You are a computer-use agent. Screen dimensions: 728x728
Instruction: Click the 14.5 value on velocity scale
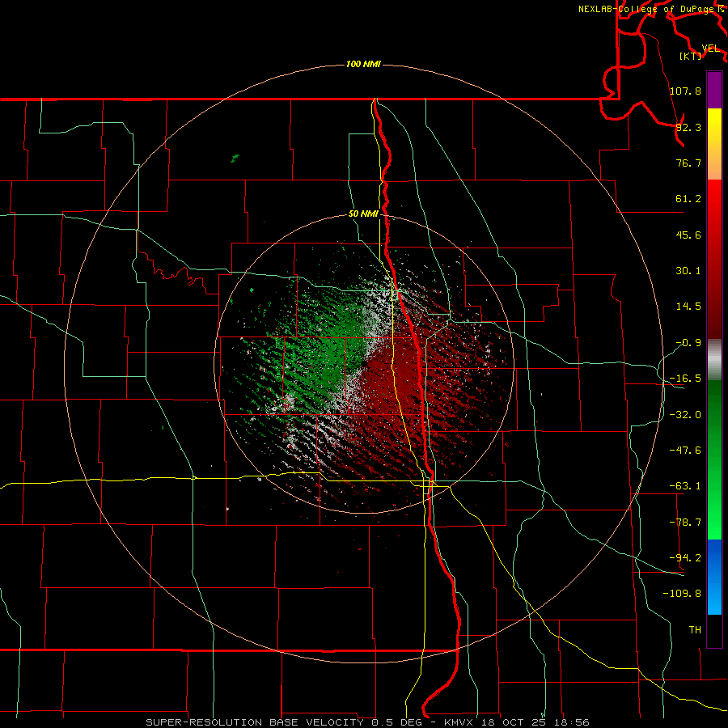pos(688,307)
